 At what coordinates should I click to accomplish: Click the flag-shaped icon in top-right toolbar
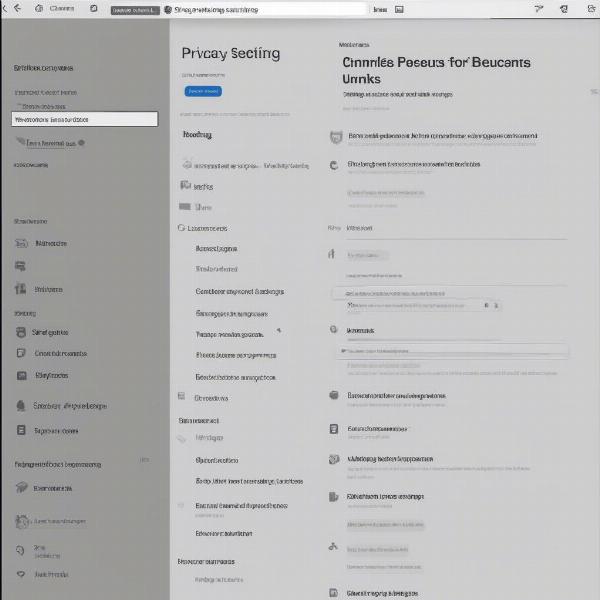(x=539, y=9)
